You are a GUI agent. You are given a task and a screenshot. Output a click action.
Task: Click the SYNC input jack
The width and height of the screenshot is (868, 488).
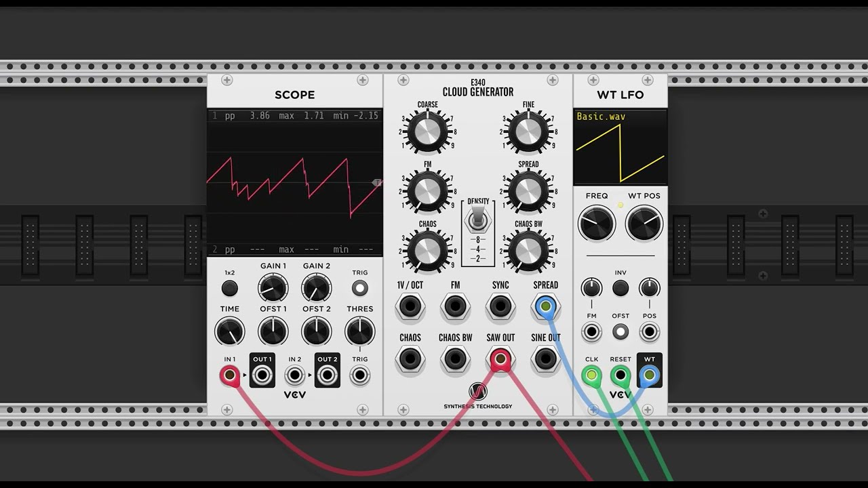(x=500, y=307)
